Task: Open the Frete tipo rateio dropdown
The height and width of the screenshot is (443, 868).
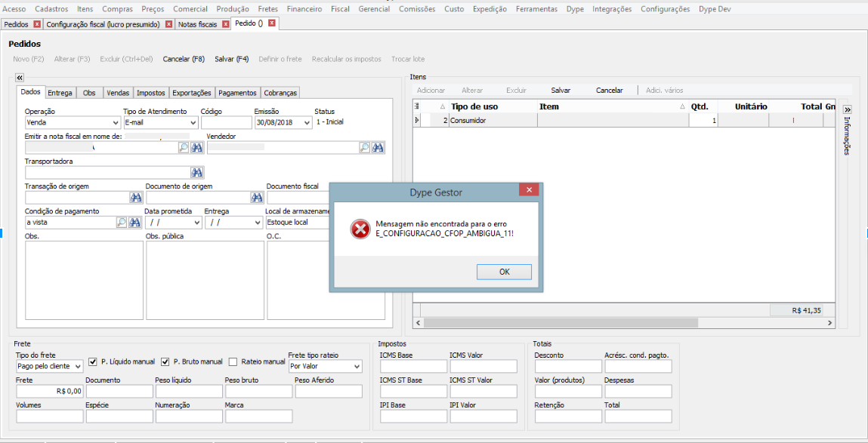Action: point(357,366)
